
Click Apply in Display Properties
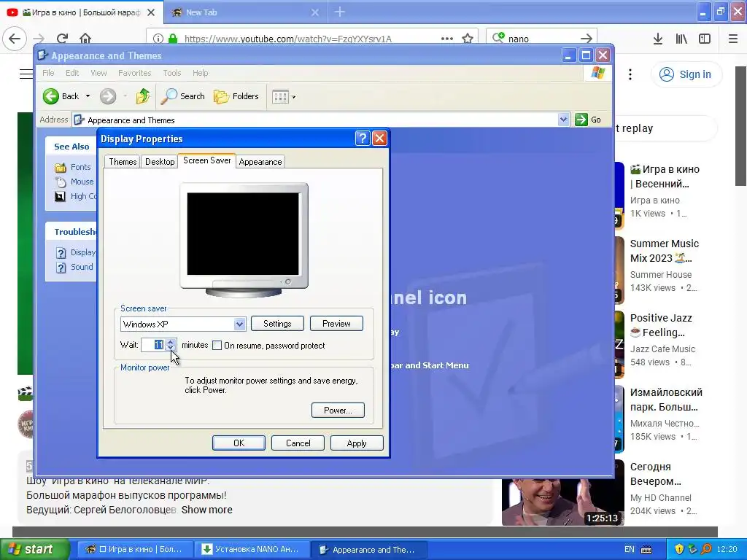pos(357,443)
